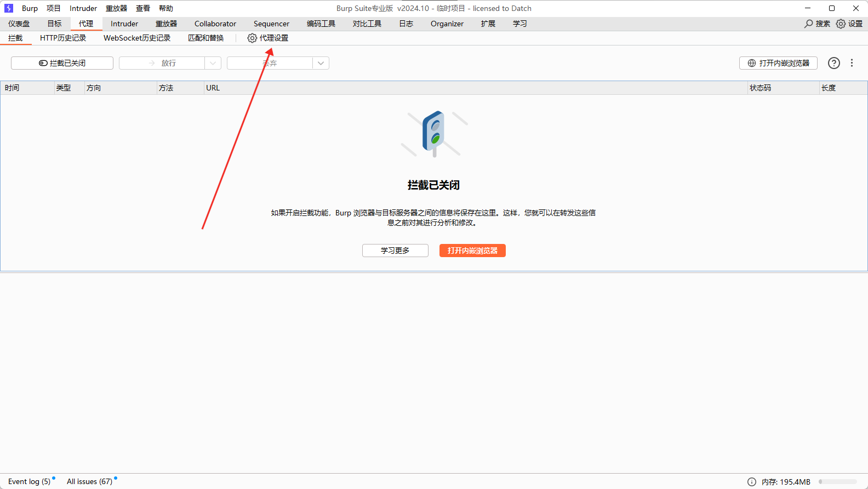
Task: Open the Intruder menu in the menu bar
Action: tap(83, 8)
